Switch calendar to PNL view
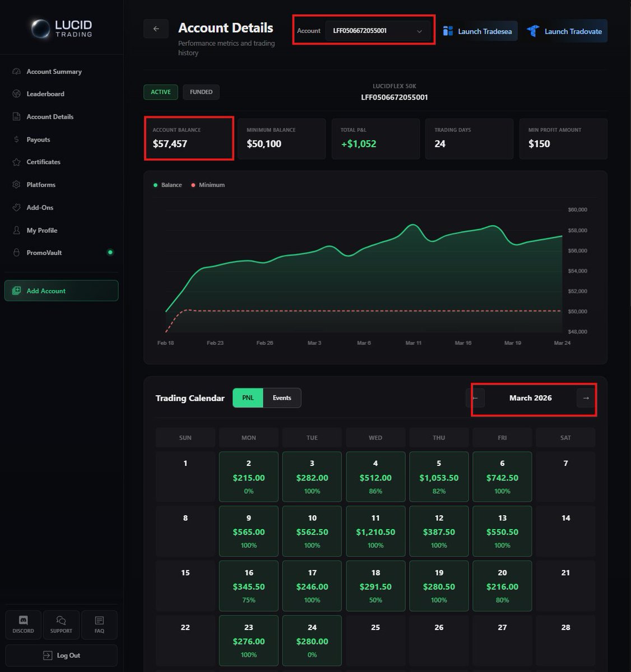 (248, 398)
